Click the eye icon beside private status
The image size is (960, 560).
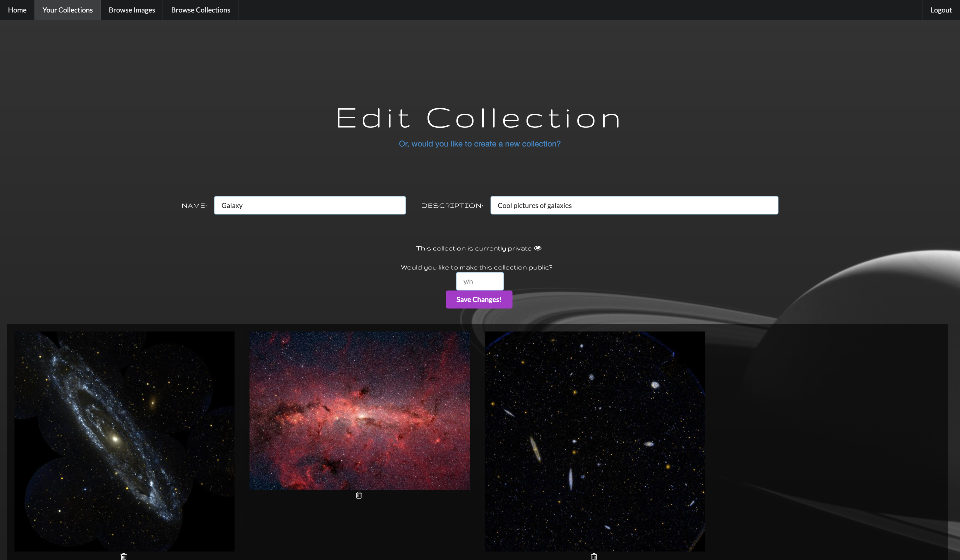coord(537,248)
